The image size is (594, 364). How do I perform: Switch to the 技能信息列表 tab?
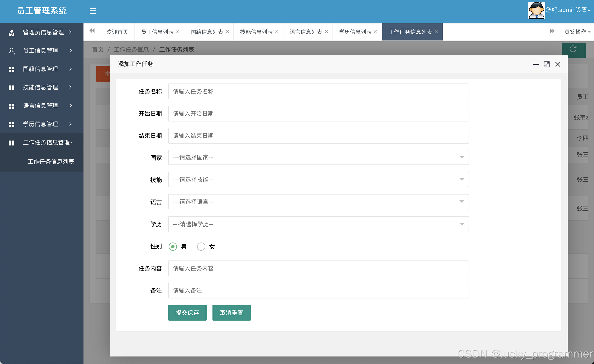[x=256, y=32]
